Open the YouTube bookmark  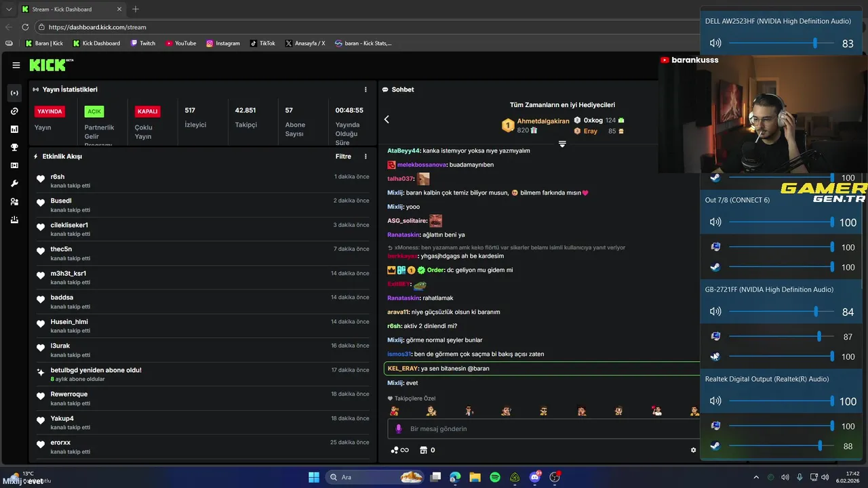[180, 43]
